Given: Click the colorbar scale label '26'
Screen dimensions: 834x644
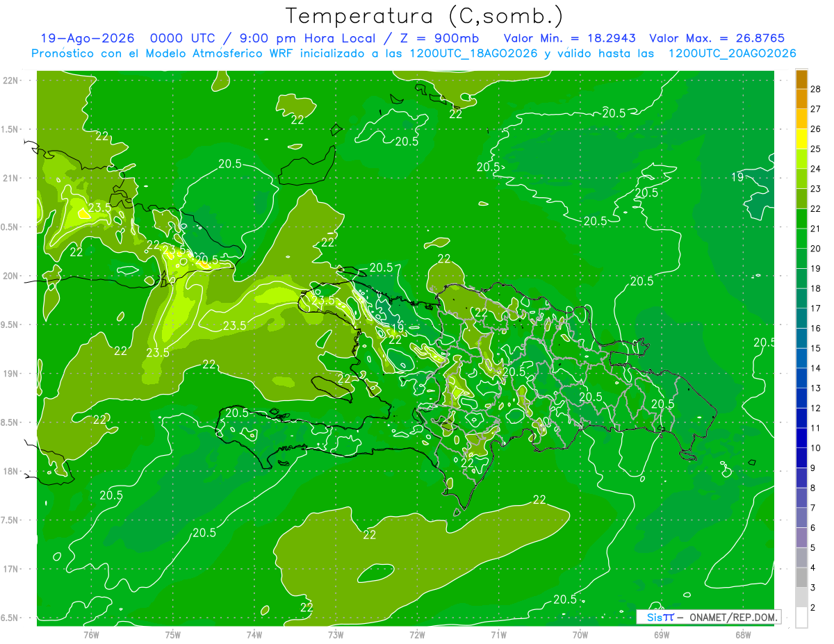Looking at the screenshot, I should pyautogui.click(x=816, y=129).
